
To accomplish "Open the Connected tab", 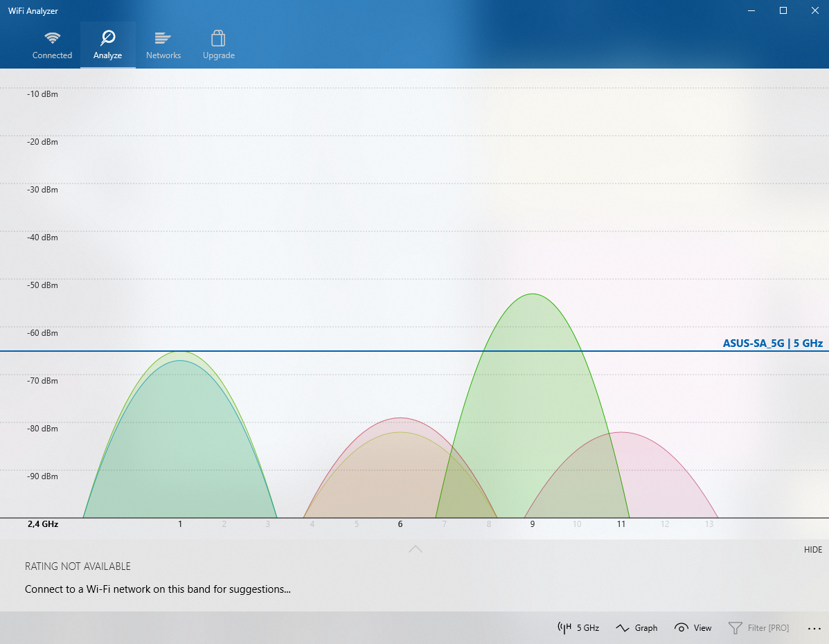I will [53, 45].
